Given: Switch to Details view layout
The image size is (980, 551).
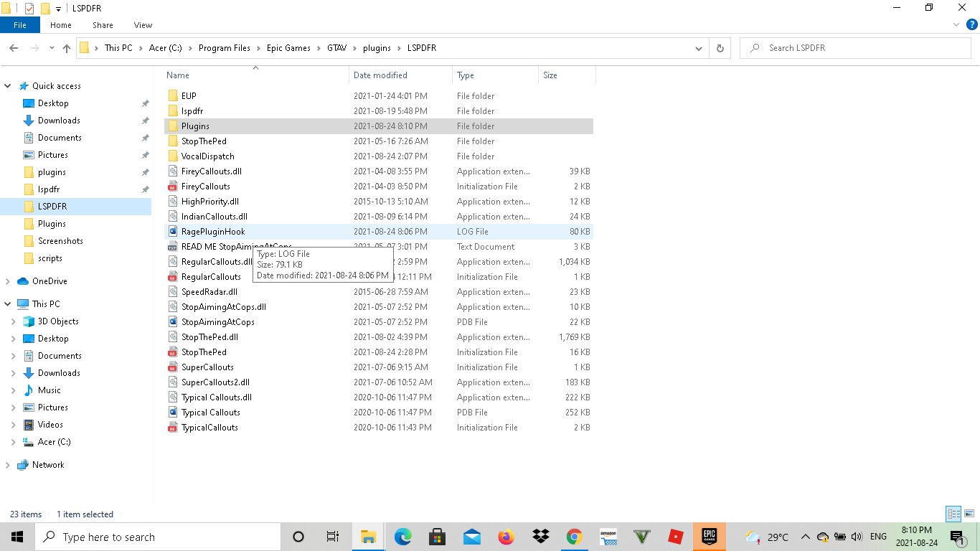Looking at the screenshot, I should 953,514.
